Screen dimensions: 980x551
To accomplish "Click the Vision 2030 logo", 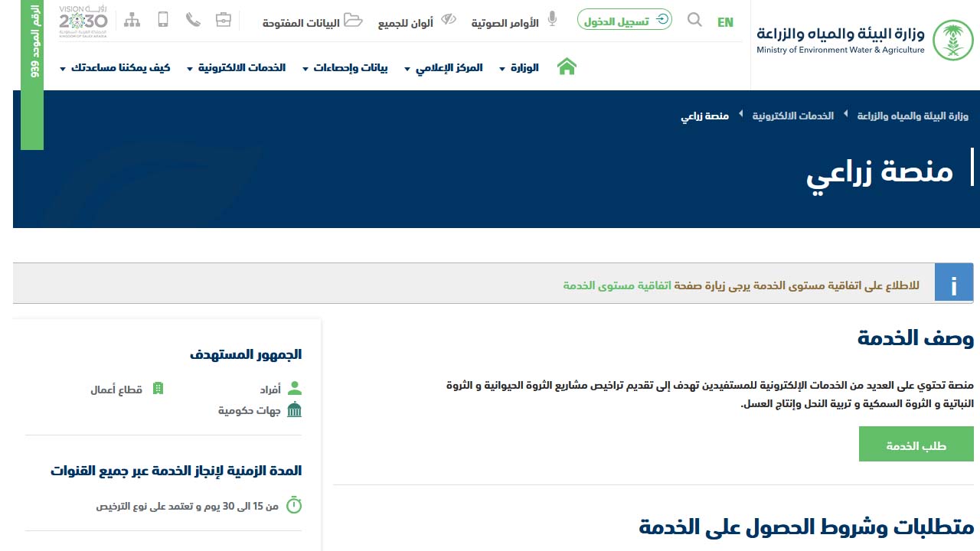I will [x=83, y=21].
